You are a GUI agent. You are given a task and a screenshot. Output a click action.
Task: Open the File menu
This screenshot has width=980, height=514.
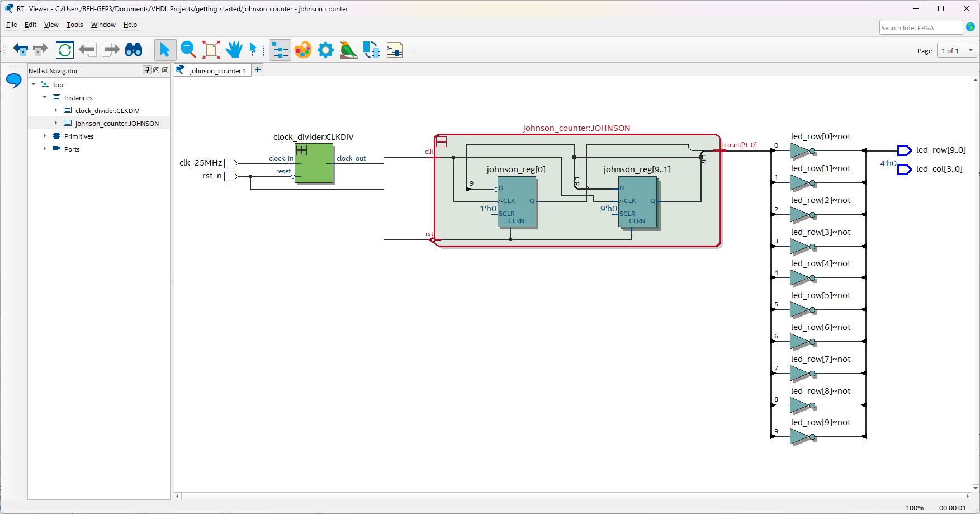[11, 25]
